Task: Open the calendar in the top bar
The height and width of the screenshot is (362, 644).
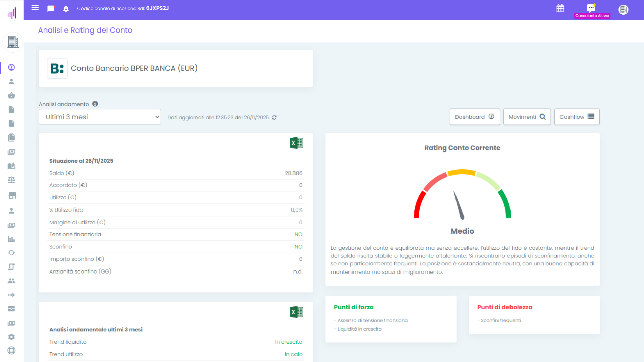Action: (560, 9)
